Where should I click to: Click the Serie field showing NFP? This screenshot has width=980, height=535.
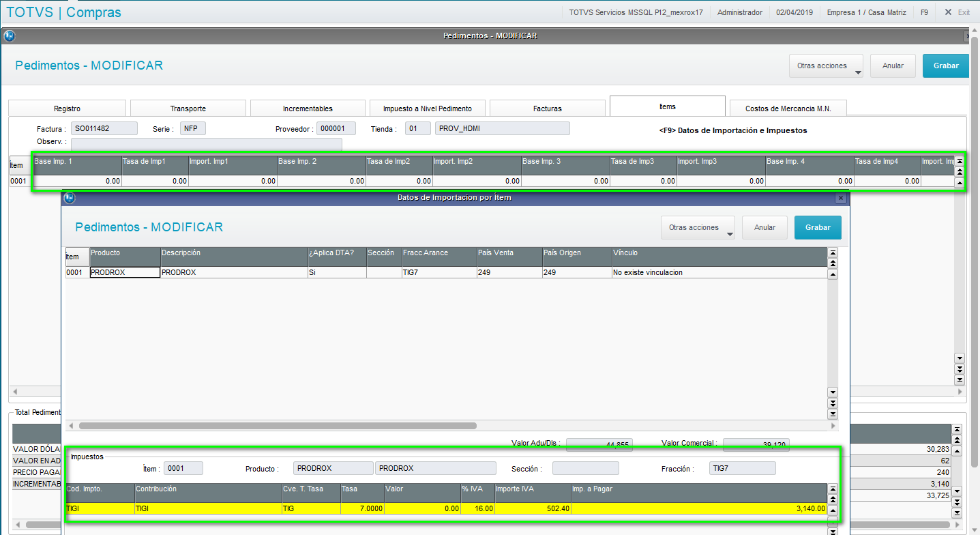[x=193, y=128]
